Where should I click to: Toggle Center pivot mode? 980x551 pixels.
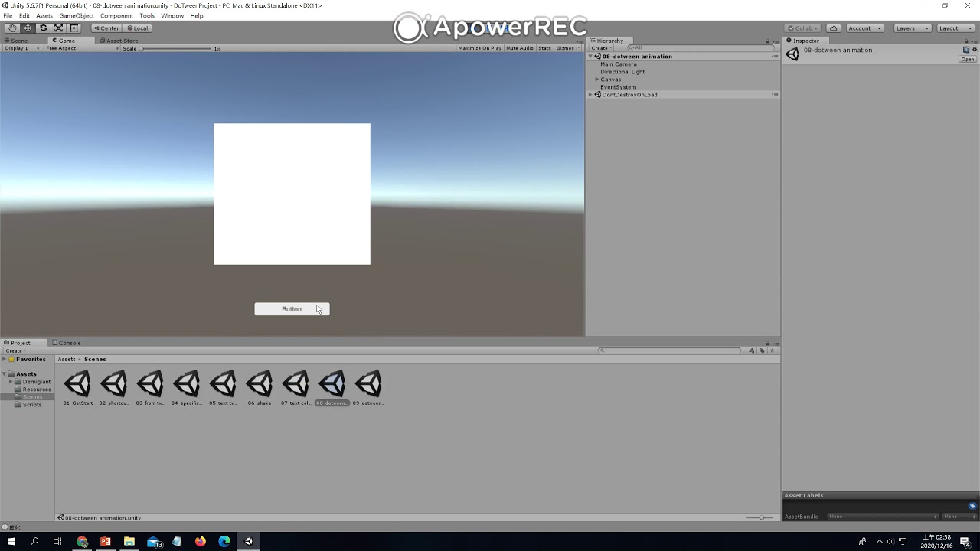[x=106, y=28]
